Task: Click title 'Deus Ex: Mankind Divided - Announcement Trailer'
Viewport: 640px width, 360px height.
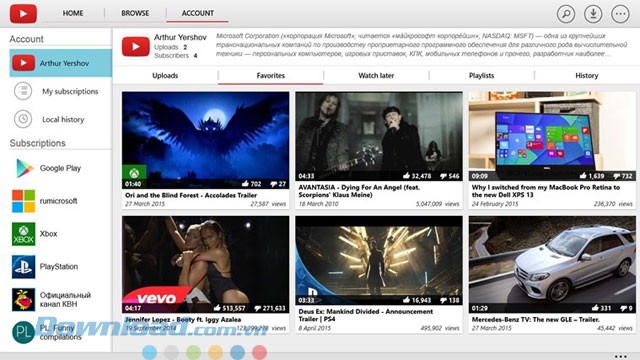Action: click(x=365, y=315)
